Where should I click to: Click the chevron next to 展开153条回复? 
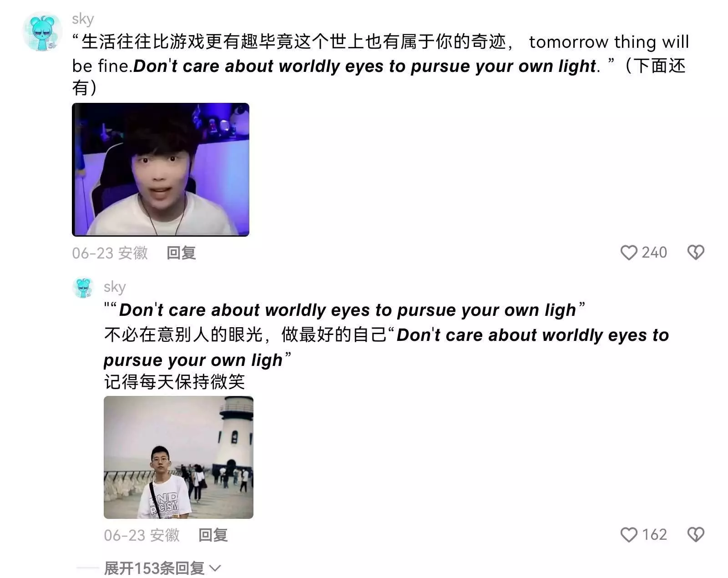click(215, 568)
